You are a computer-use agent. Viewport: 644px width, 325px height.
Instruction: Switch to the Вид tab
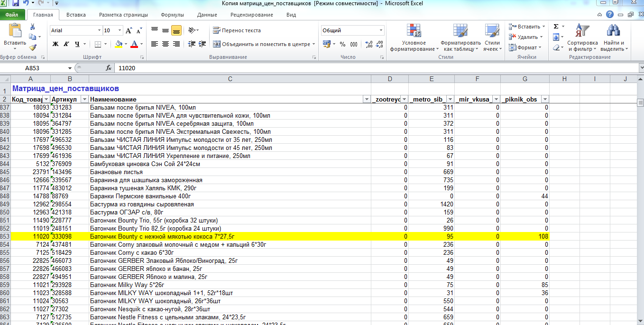[291, 15]
